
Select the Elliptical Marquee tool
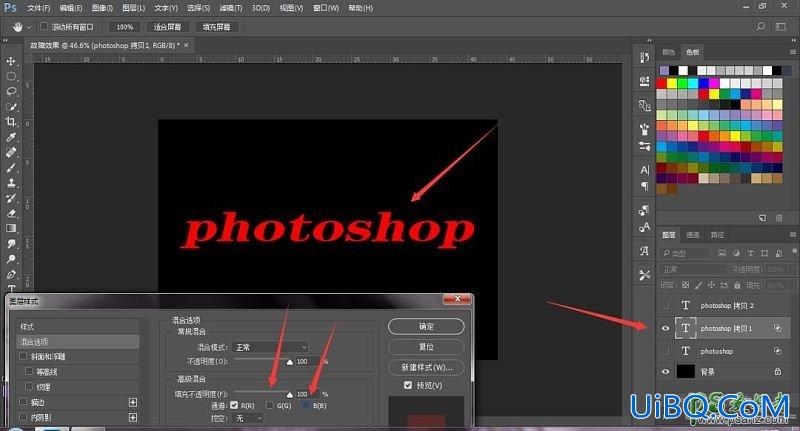click(x=11, y=77)
